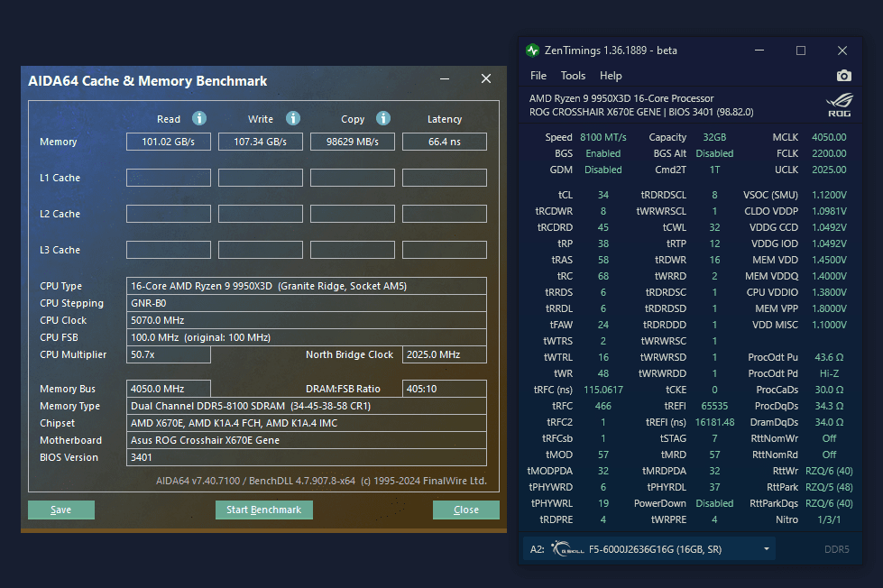Click Memory Type DDR5-8100 field
883x588 pixels.
click(307, 406)
